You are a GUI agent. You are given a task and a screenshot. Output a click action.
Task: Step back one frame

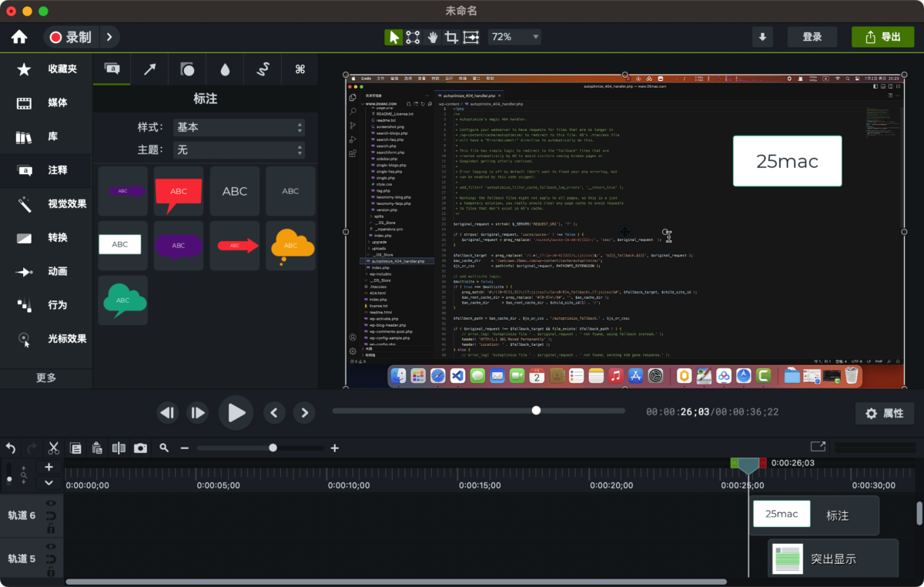point(168,413)
